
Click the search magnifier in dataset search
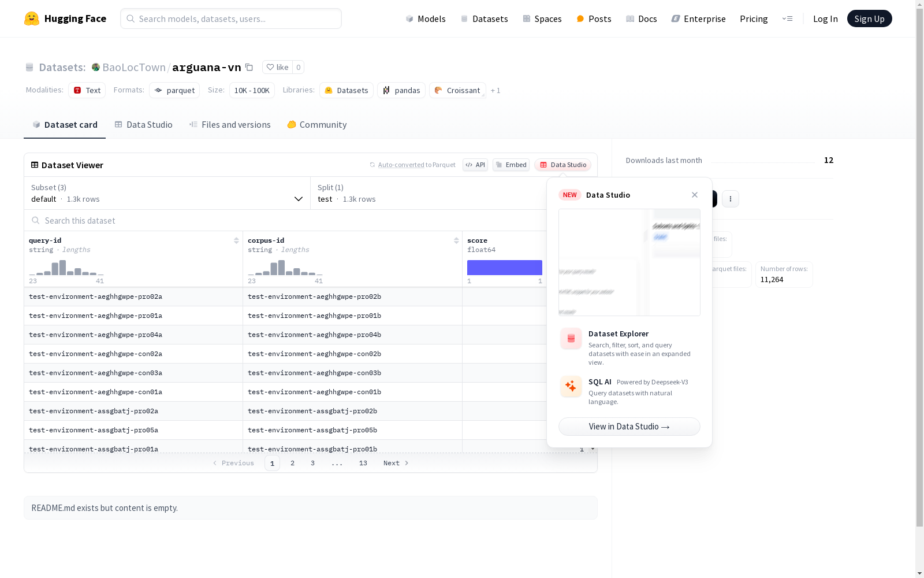[x=36, y=220]
